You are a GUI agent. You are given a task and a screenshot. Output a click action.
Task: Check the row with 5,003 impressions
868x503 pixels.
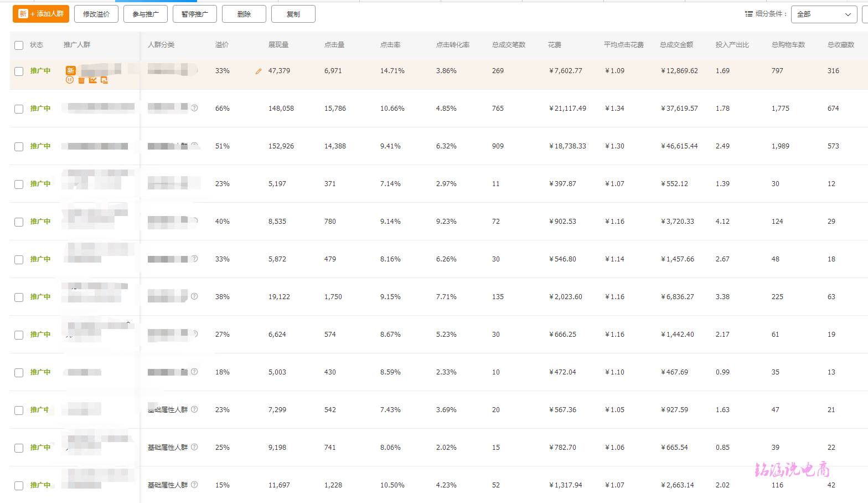pyautogui.click(x=19, y=373)
